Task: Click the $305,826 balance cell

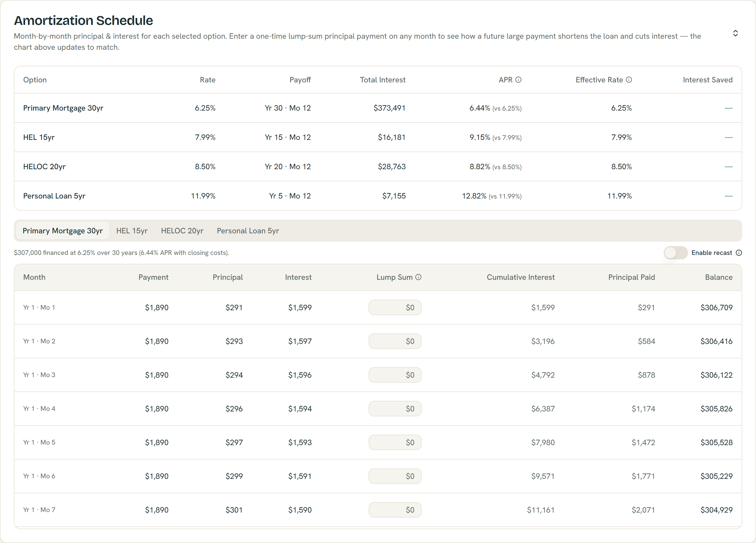Action: tap(716, 409)
